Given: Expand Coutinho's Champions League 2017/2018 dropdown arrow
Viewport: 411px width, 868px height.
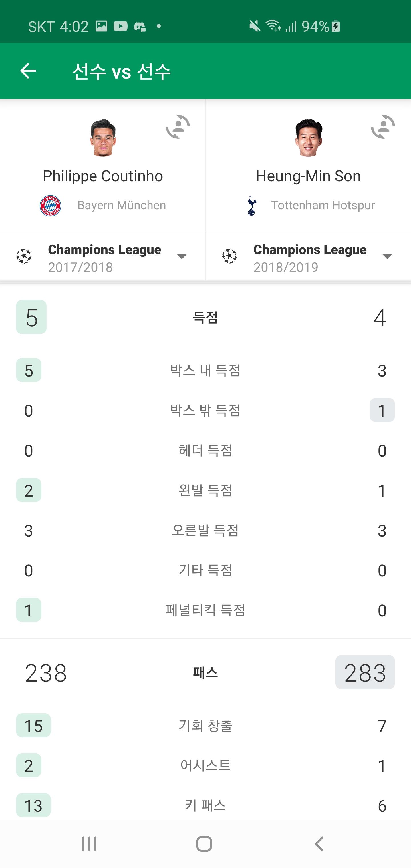Looking at the screenshot, I should (x=182, y=257).
